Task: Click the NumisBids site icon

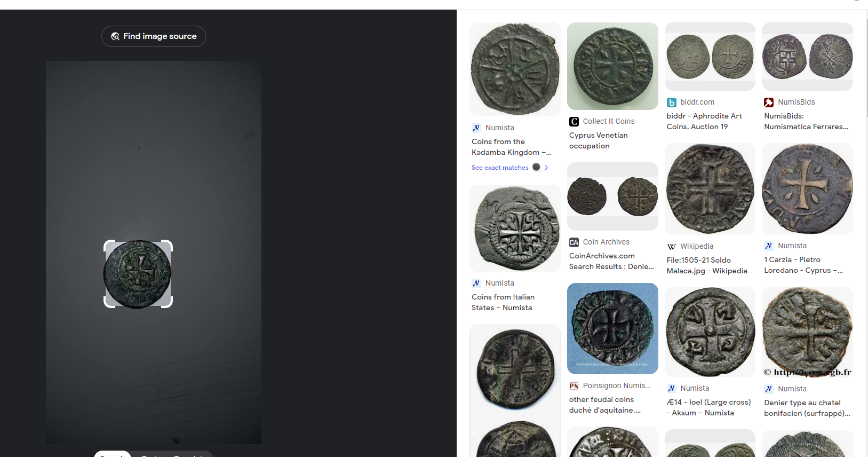Action: (769, 103)
